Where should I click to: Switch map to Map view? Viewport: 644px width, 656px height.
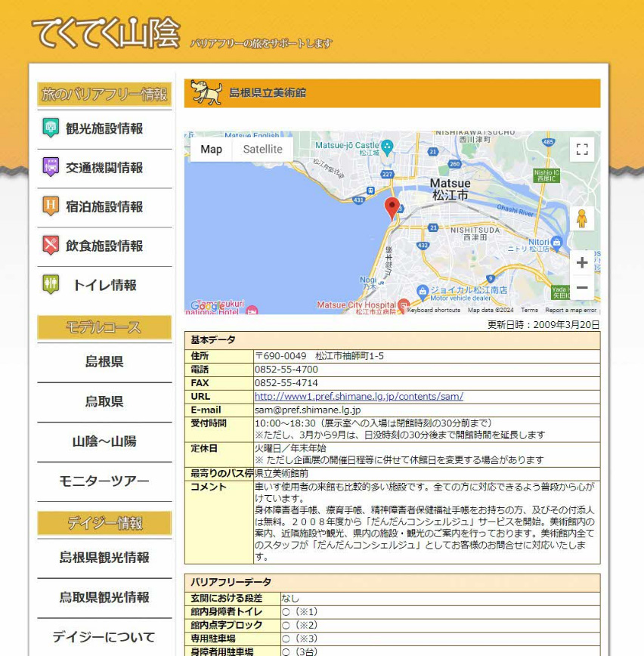[212, 150]
